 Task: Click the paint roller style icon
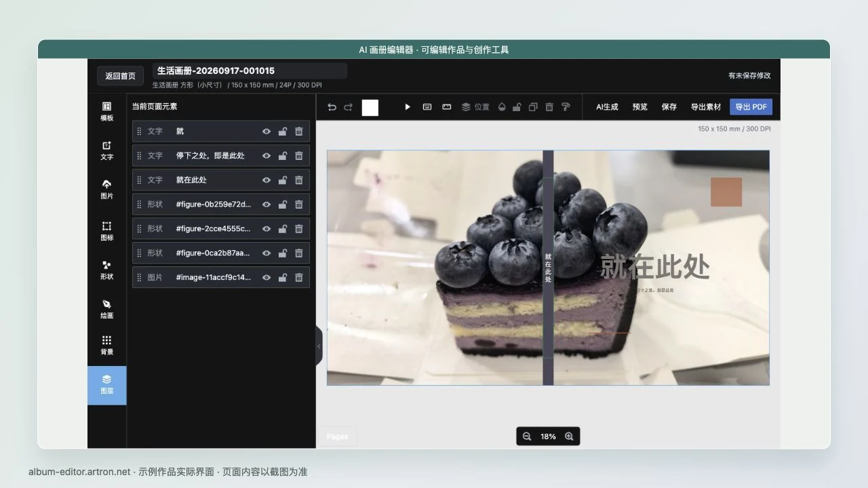tap(566, 107)
